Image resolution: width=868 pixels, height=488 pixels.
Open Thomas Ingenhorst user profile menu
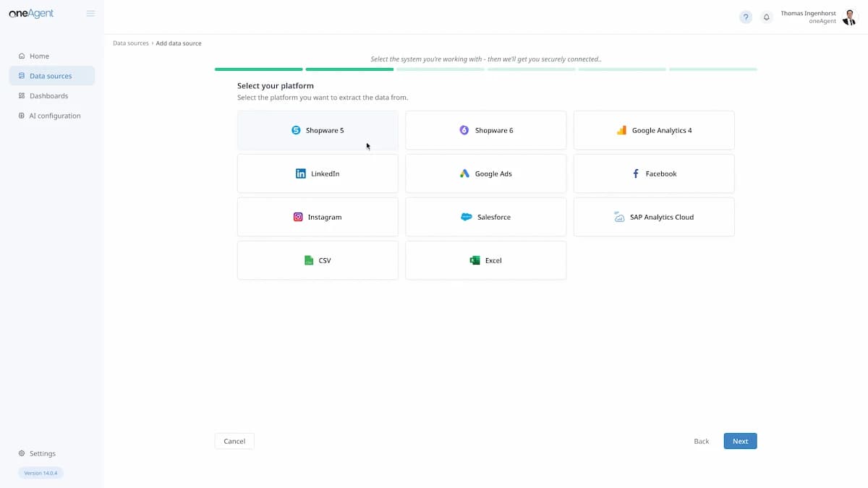pos(849,17)
